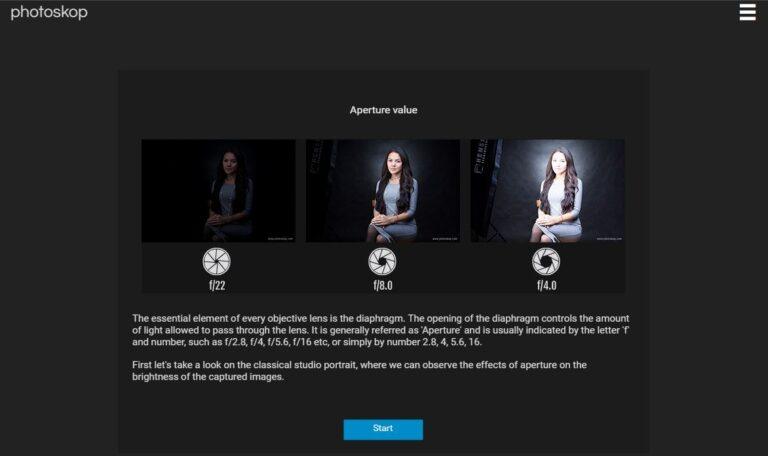Viewport: 768px width, 456px height.
Task: Click the f/4.0 text label
Action: click(x=546, y=285)
